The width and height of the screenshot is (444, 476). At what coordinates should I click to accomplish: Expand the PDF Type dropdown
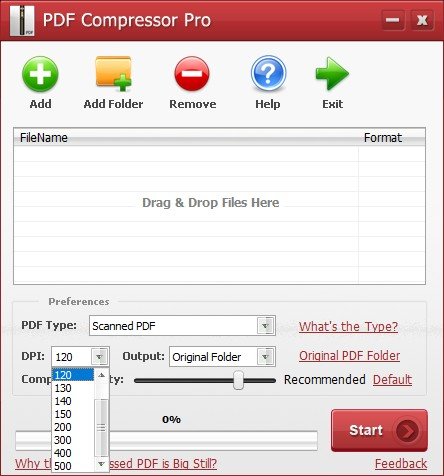click(x=265, y=325)
